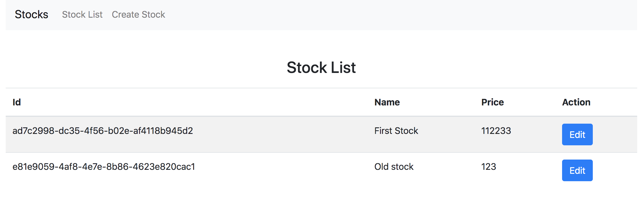Click the Old stock name cell

[x=394, y=167]
